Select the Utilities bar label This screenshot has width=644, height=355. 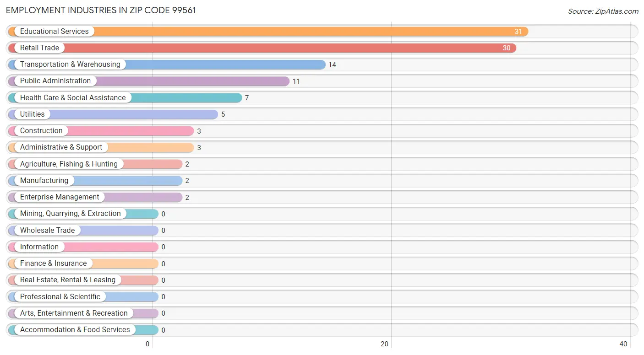(33, 114)
